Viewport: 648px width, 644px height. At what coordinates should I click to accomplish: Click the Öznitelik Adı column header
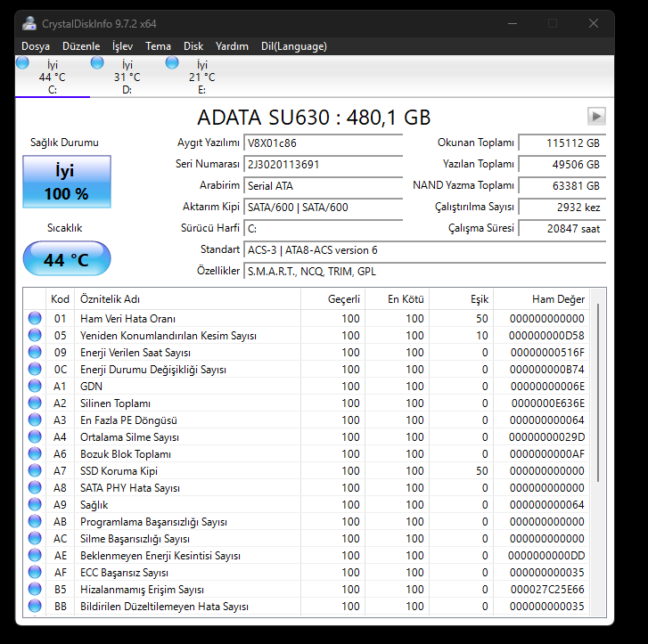click(187, 299)
